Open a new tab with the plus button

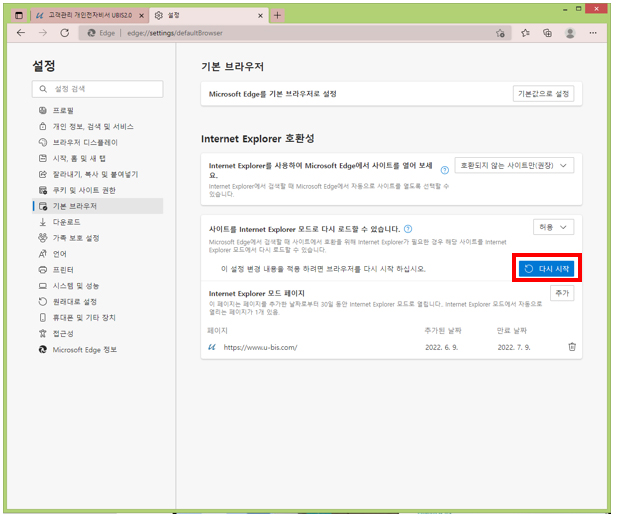click(x=277, y=16)
